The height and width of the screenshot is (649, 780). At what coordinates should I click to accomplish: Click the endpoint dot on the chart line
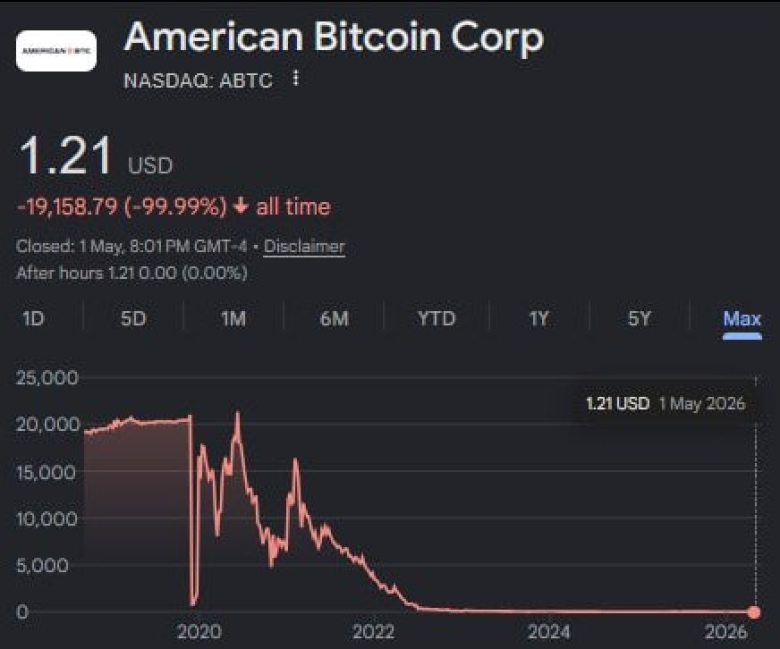coord(755,612)
